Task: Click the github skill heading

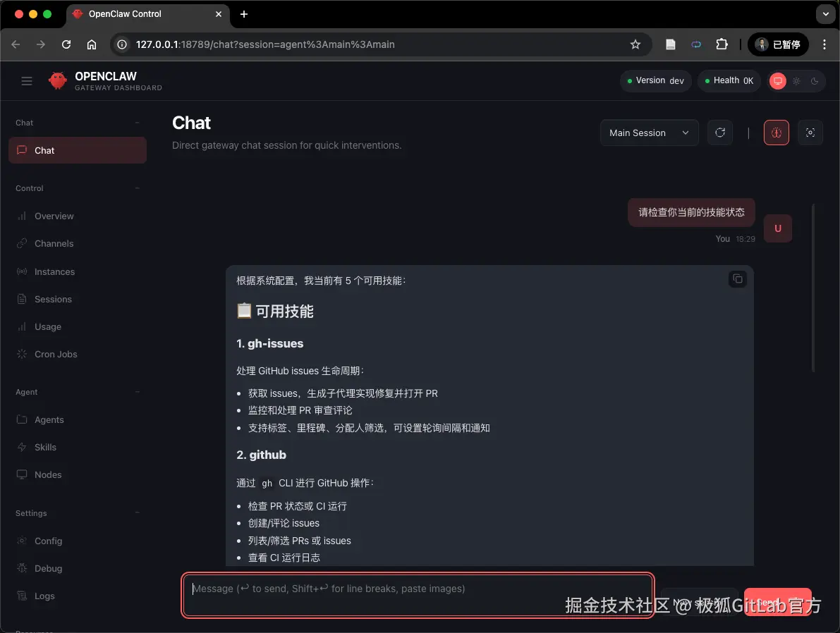Action: click(x=262, y=455)
